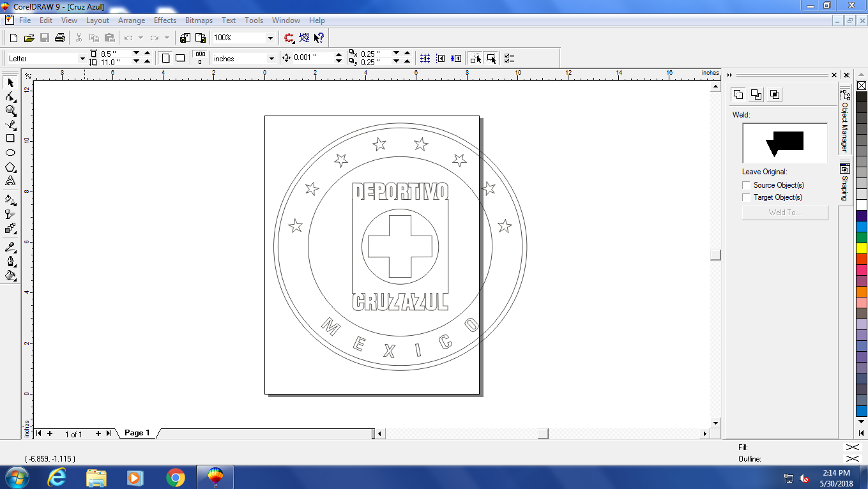Open the Arrange menu
Viewport: 868px width, 489px height.
(x=131, y=20)
